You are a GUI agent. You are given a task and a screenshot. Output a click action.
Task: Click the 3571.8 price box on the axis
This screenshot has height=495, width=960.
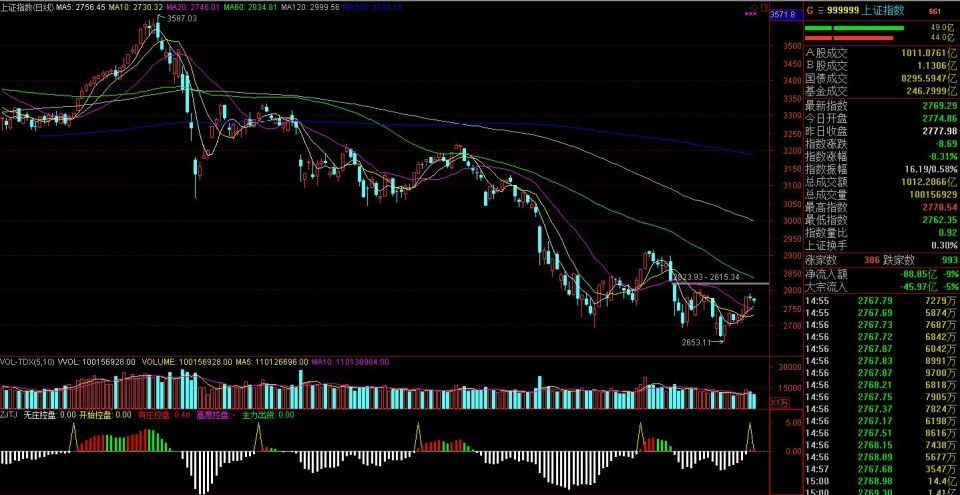[x=783, y=15]
